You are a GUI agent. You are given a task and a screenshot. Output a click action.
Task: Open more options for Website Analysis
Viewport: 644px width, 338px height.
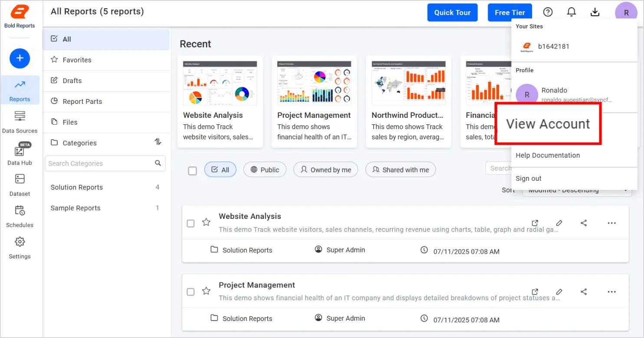(x=611, y=223)
